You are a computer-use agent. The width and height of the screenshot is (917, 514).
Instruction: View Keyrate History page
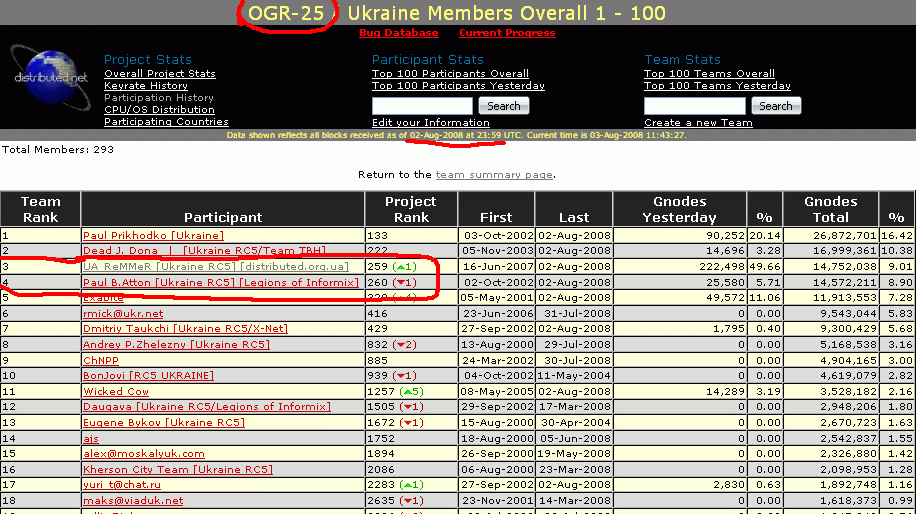(146, 86)
